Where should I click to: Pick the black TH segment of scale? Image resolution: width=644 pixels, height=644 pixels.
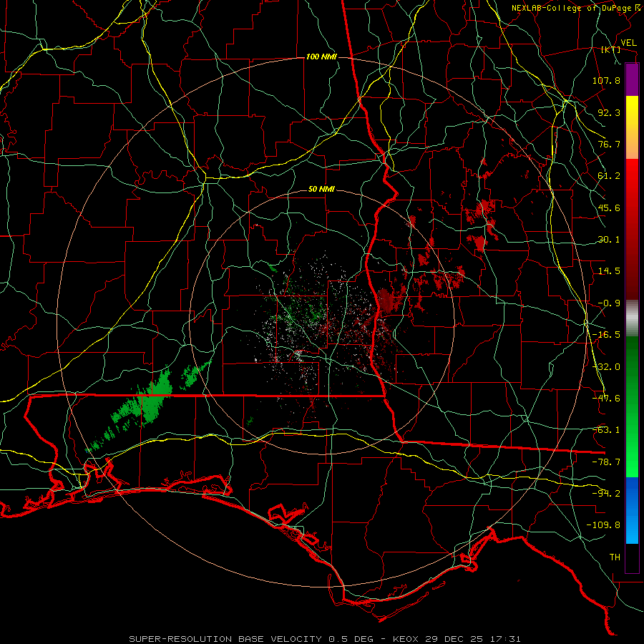632,558
